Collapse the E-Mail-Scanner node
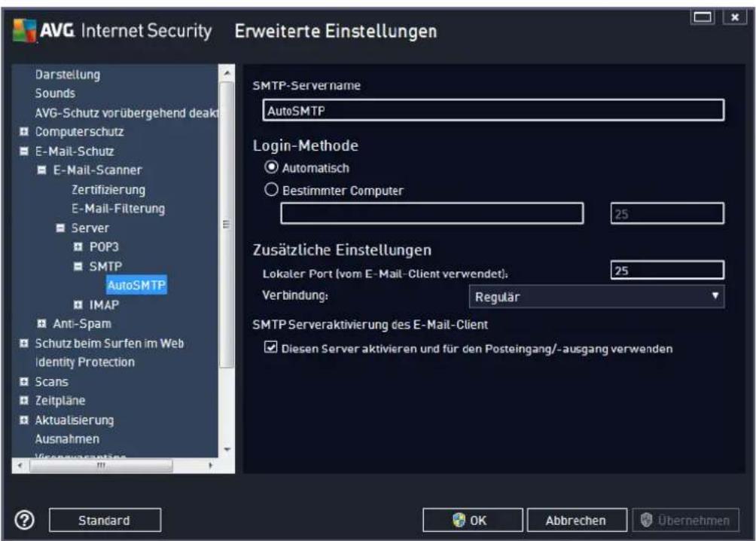Image resolution: width=756 pixels, height=541 pixels. click(x=42, y=170)
